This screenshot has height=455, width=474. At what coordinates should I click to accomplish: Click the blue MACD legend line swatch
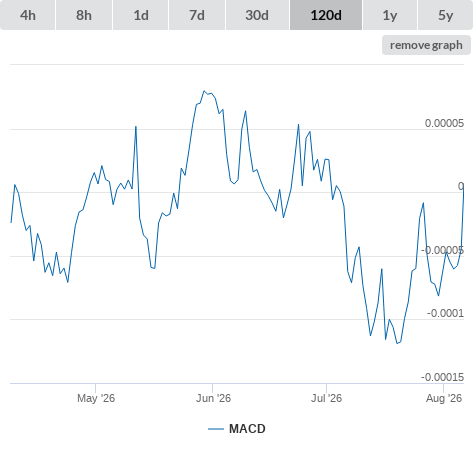[216, 429]
